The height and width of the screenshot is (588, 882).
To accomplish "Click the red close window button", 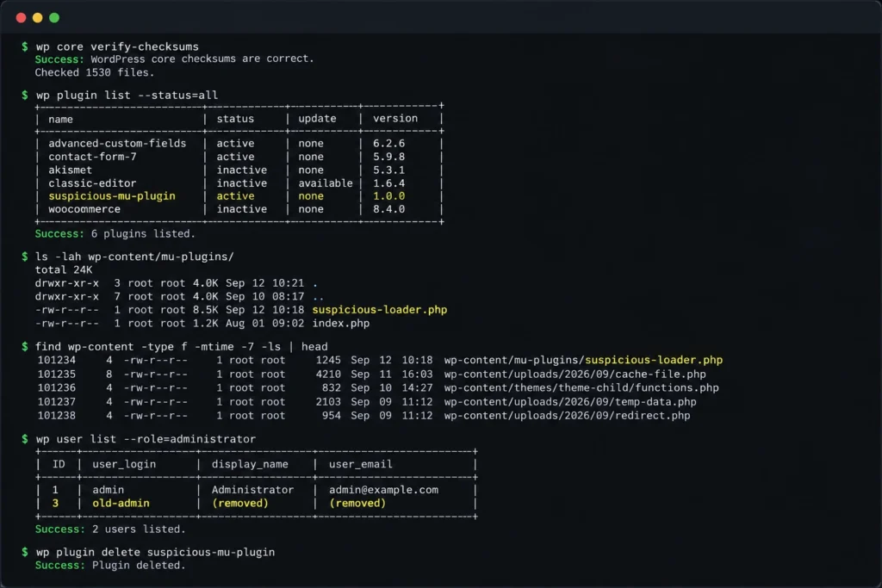I will (x=21, y=18).
